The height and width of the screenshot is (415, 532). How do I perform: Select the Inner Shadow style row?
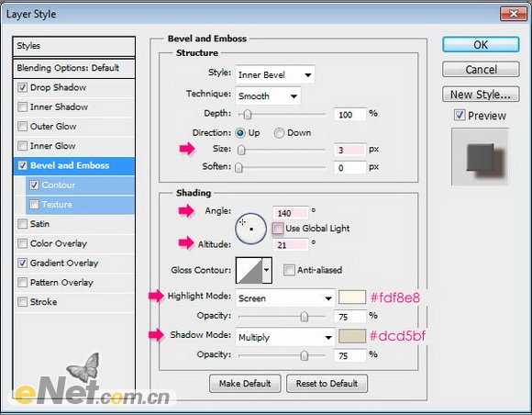[x=74, y=107]
